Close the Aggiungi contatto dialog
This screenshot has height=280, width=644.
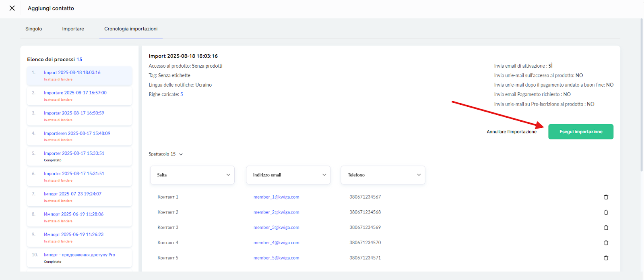(12, 8)
